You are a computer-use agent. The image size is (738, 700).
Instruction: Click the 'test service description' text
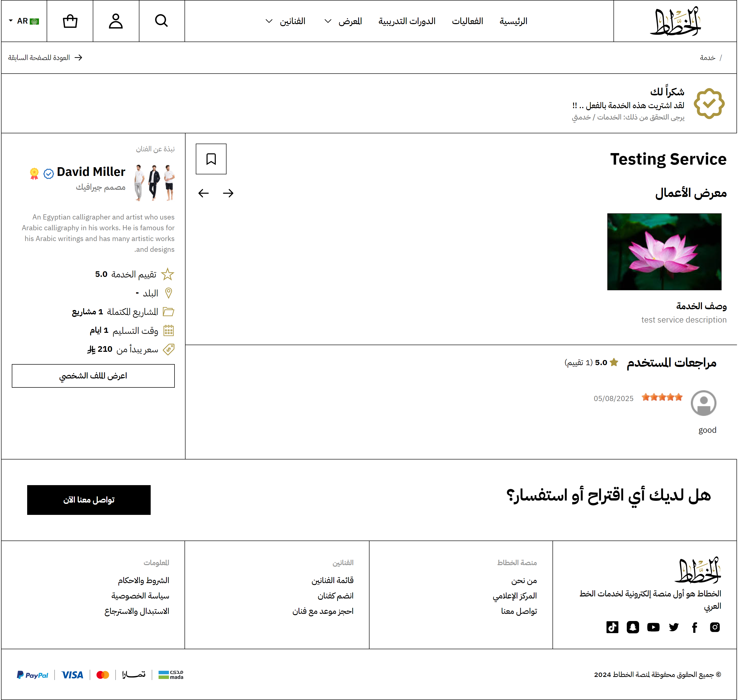pyautogui.click(x=684, y=320)
